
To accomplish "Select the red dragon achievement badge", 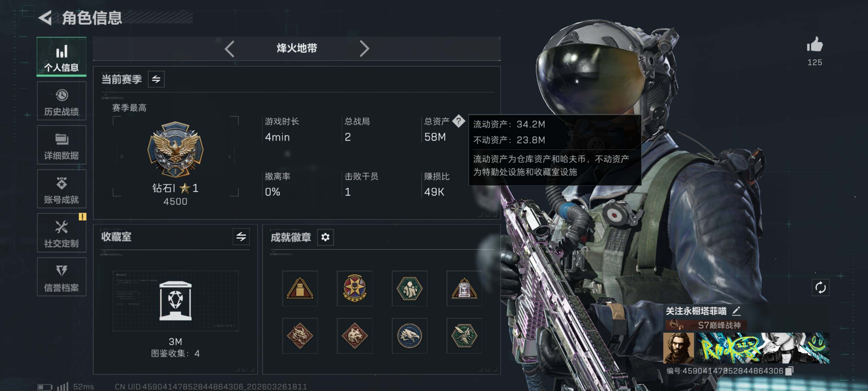I will point(300,336).
